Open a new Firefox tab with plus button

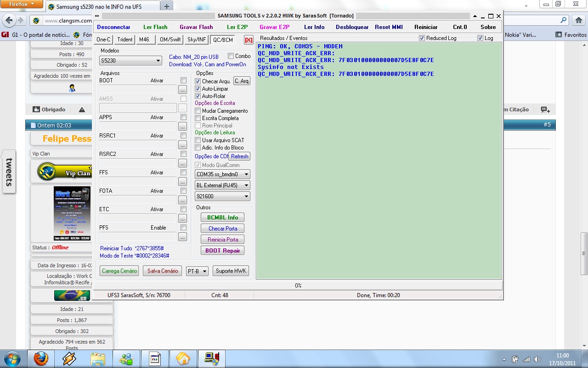[x=167, y=6]
